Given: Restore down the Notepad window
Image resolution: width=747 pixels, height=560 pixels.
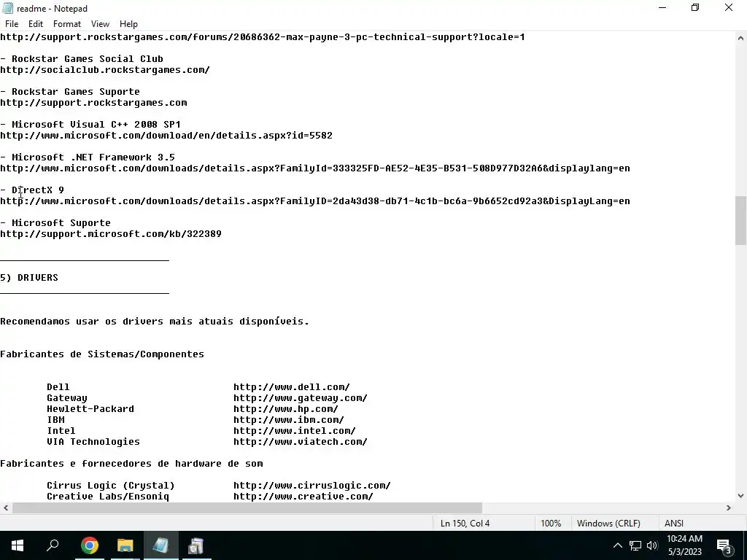Looking at the screenshot, I should [695, 8].
